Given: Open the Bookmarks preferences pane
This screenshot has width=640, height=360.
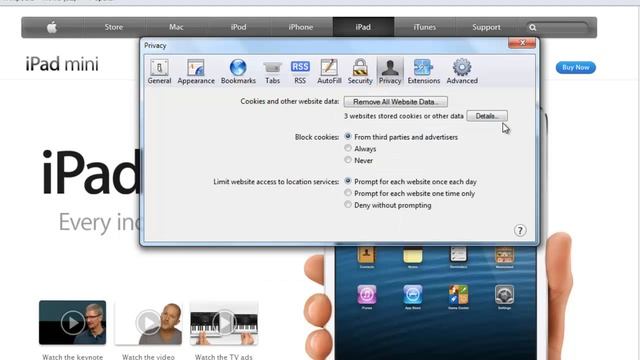Looking at the screenshot, I should click(x=238, y=71).
